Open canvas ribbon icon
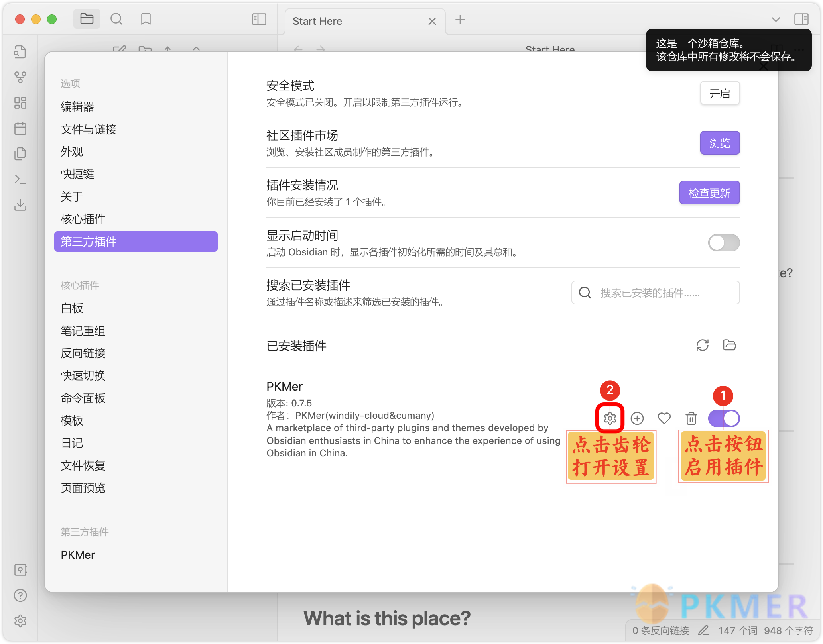This screenshot has width=823, height=644. click(x=20, y=103)
